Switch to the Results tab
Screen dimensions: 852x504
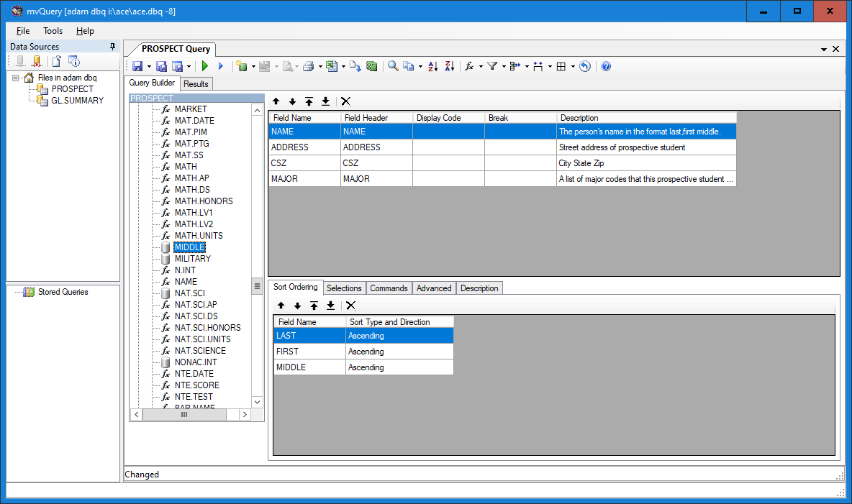pyautogui.click(x=196, y=83)
